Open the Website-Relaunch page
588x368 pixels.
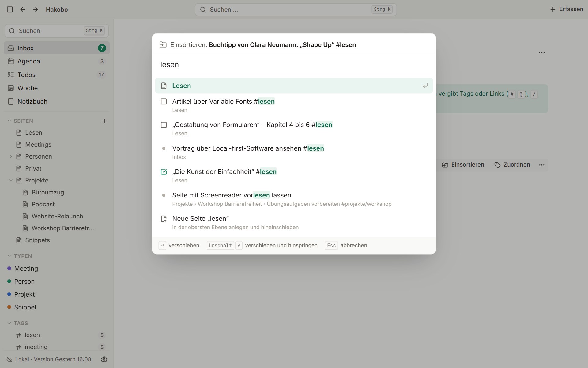(57, 217)
